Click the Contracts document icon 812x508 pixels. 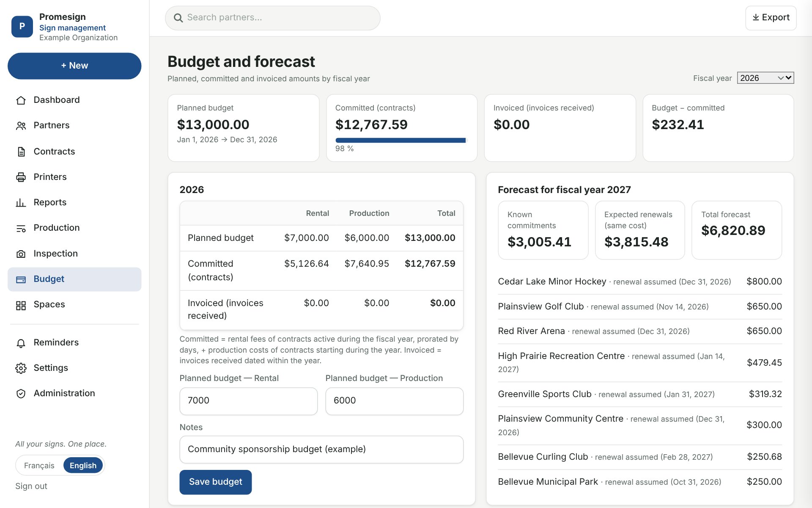pyautogui.click(x=21, y=152)
